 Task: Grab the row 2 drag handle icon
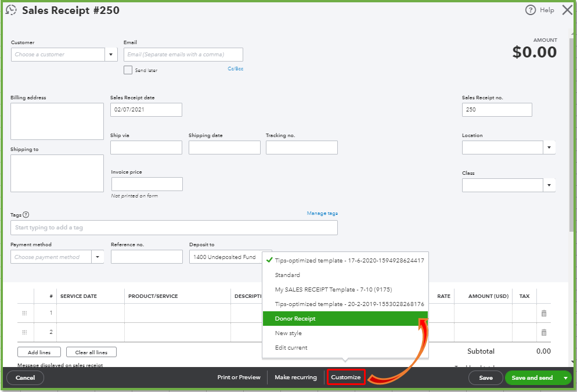(x=24, y=332)
